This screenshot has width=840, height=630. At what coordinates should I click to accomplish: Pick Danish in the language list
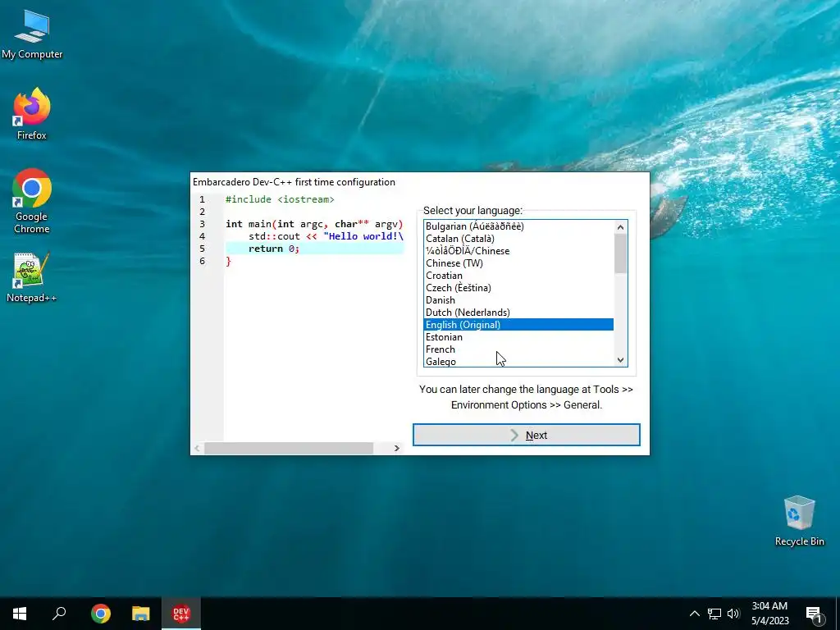coord(518,300)
